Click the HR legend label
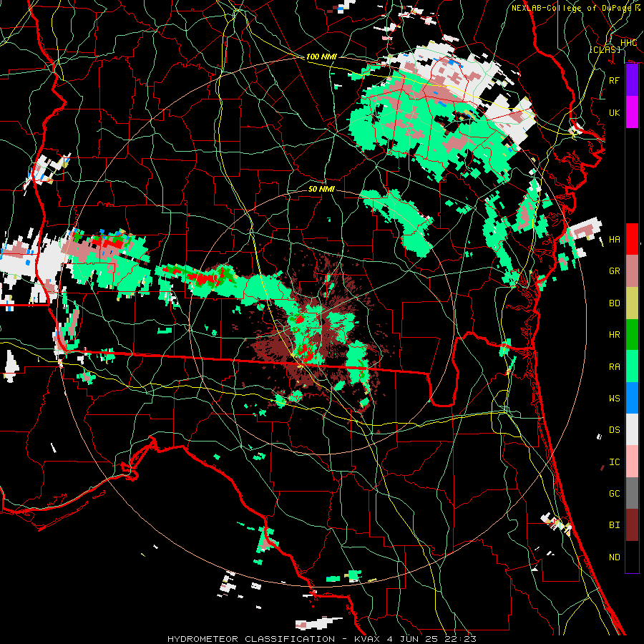 point(614,335)
